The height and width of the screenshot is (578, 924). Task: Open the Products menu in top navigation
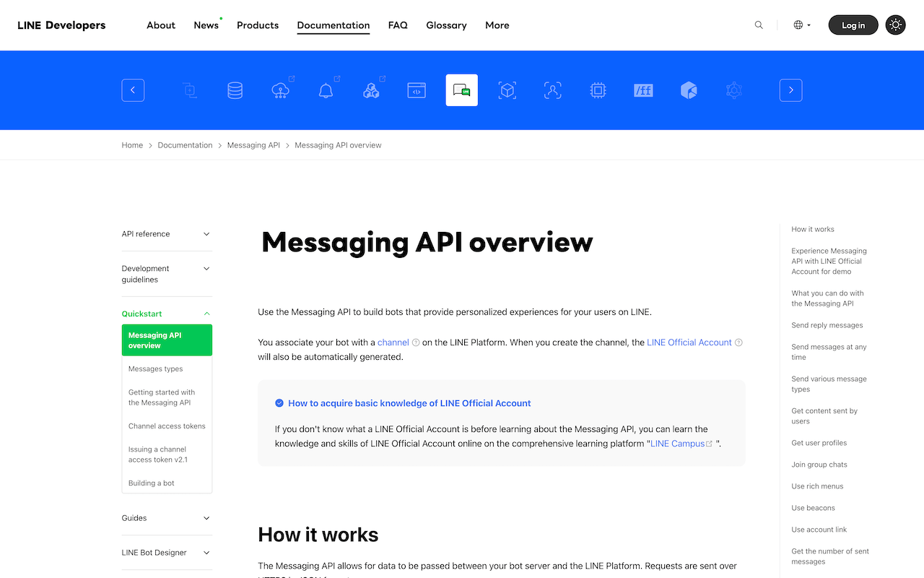click(258, 25)
